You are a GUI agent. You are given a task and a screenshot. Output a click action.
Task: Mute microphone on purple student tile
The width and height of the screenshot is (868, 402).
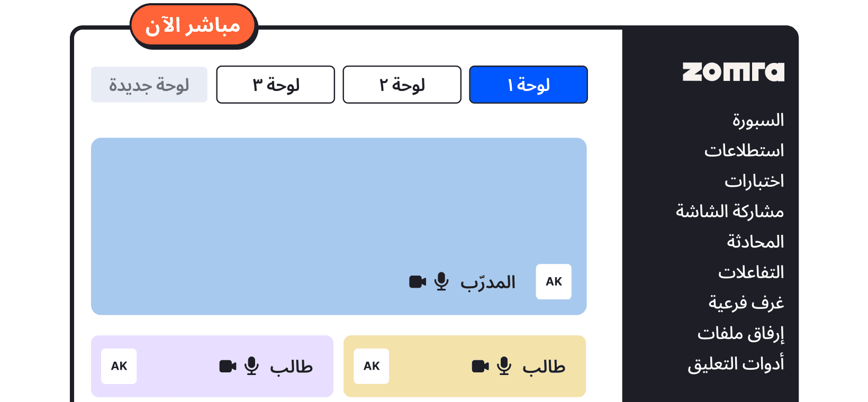pyautogui.click(x=252, y=366)
